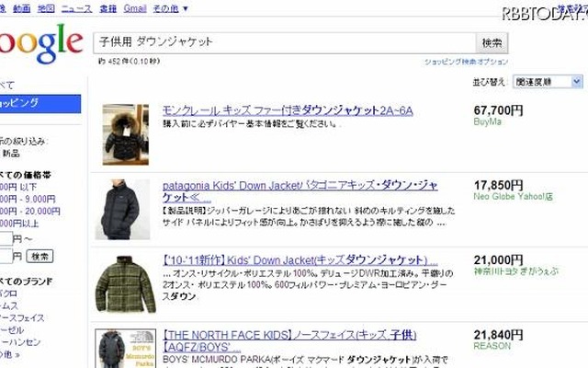Click the 検索 button beside the search field
The image size is (588, 368).
pos(492,43)
